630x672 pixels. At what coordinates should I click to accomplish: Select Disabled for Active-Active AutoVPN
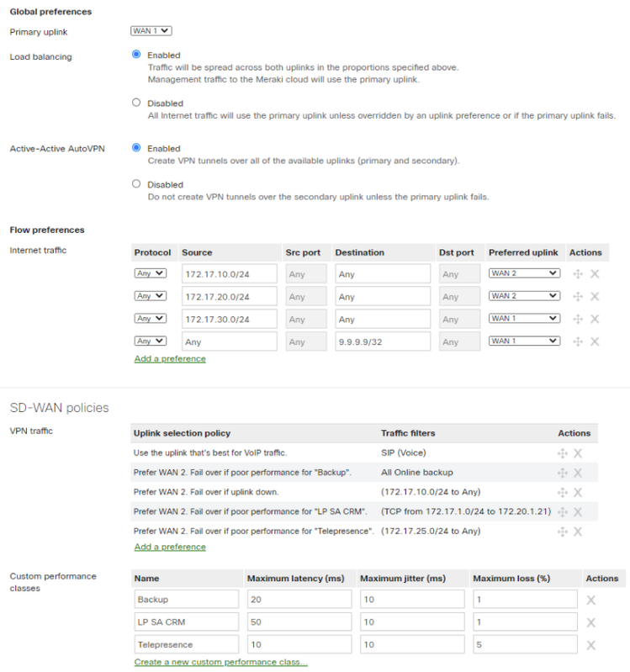click(136, 183)
